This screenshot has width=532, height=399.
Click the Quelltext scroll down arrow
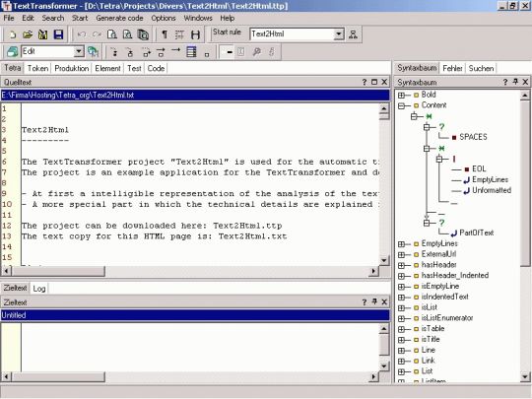384,260
